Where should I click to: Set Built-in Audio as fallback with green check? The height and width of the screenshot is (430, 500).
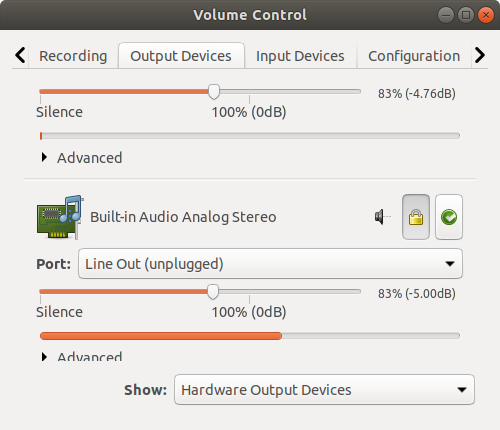pos(449,217)
